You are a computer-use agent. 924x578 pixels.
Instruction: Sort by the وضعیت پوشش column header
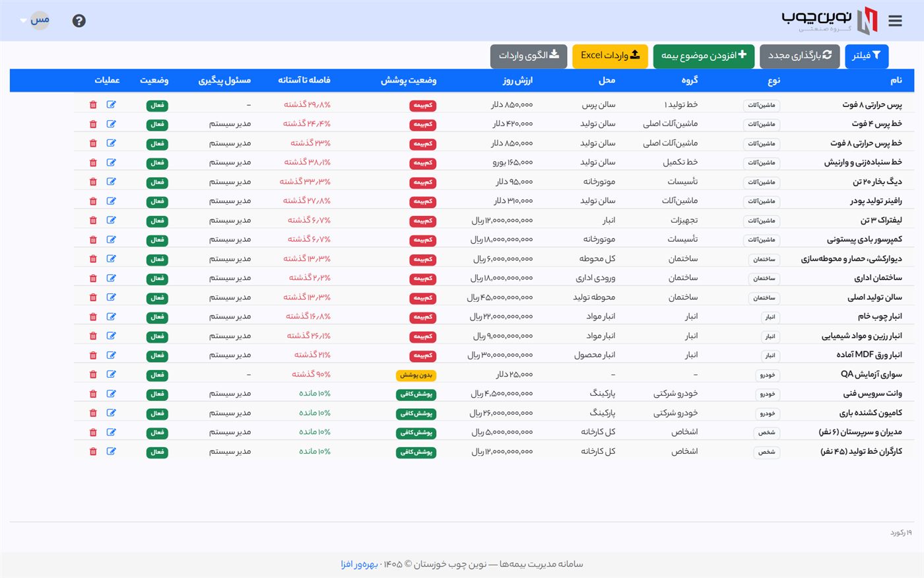coord(409,81)
